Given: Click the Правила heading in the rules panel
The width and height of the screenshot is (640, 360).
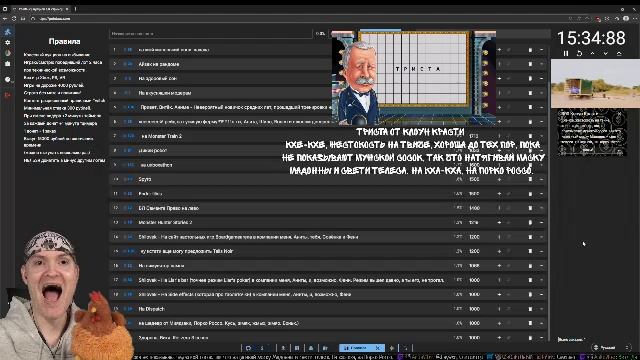Looking at the screenshot, I should click(x=64, y=41).
